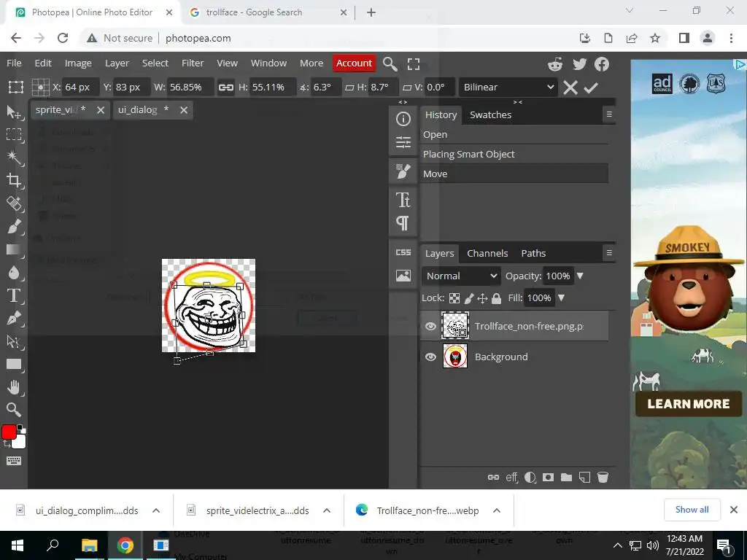The height and width of the screenshot is (560, 747).
Task: Hide the Trollface_non-free.png layer
Action: tap(430, 326)
